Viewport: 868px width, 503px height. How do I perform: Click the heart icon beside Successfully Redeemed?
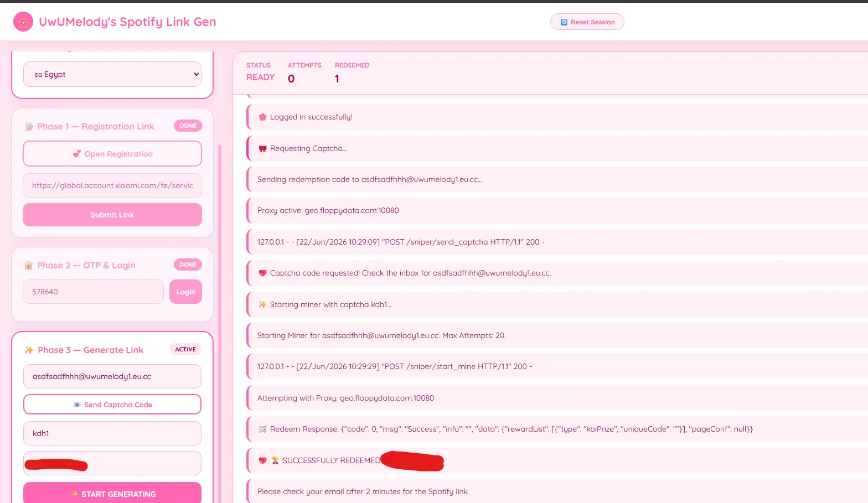263,461
